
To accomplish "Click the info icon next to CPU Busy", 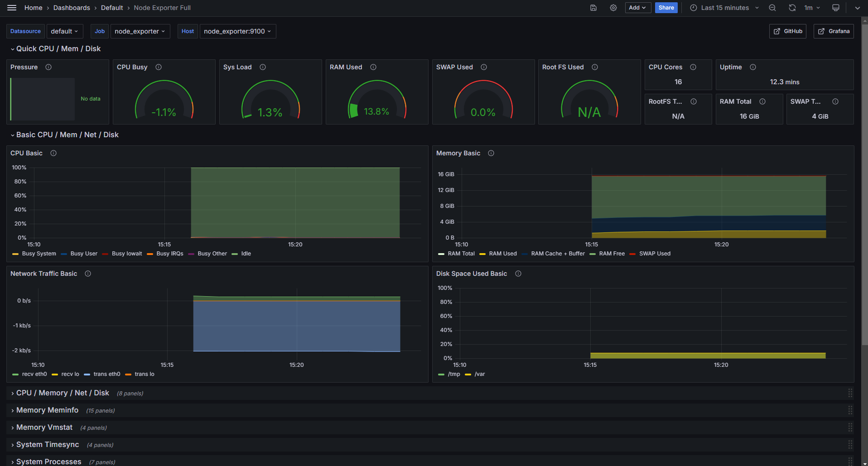I will [x=159, y=67].
